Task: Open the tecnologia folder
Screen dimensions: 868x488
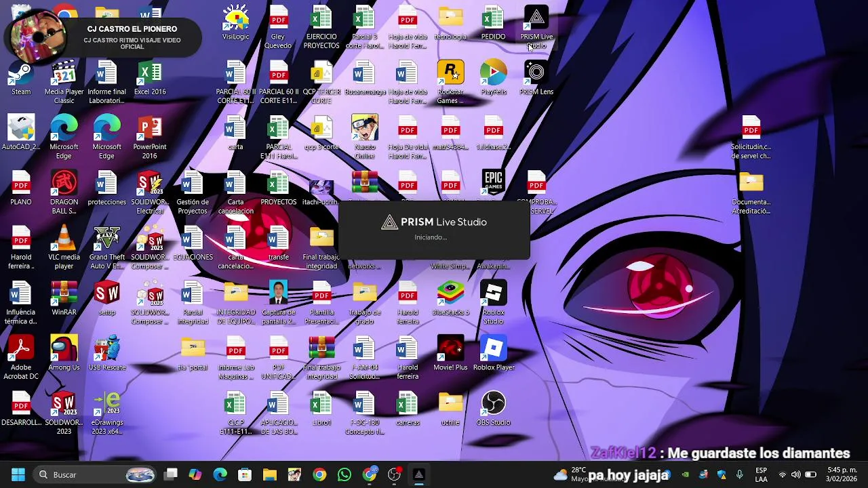Action: pos(450,22)
